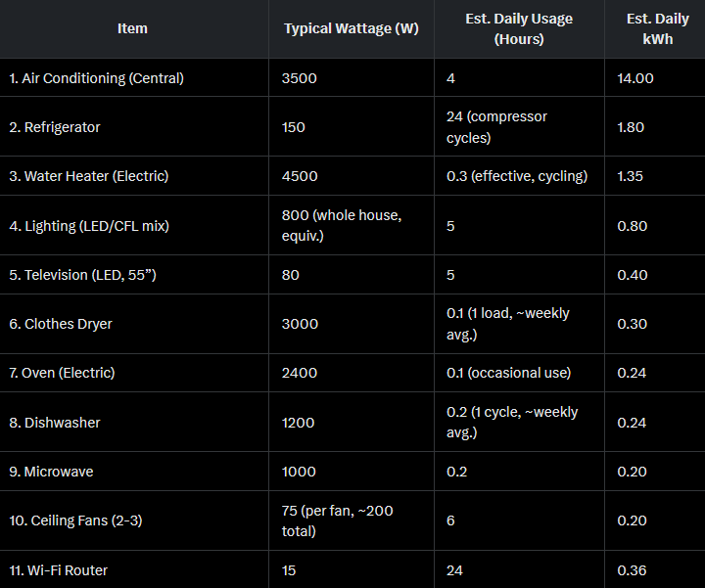Click the 150 wattage value

(x=293, y=127)
